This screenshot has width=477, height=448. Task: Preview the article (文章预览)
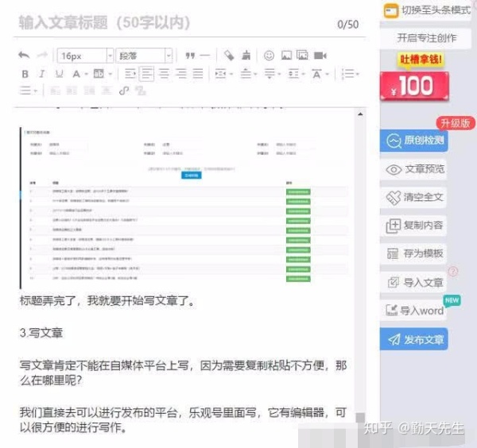413,169
